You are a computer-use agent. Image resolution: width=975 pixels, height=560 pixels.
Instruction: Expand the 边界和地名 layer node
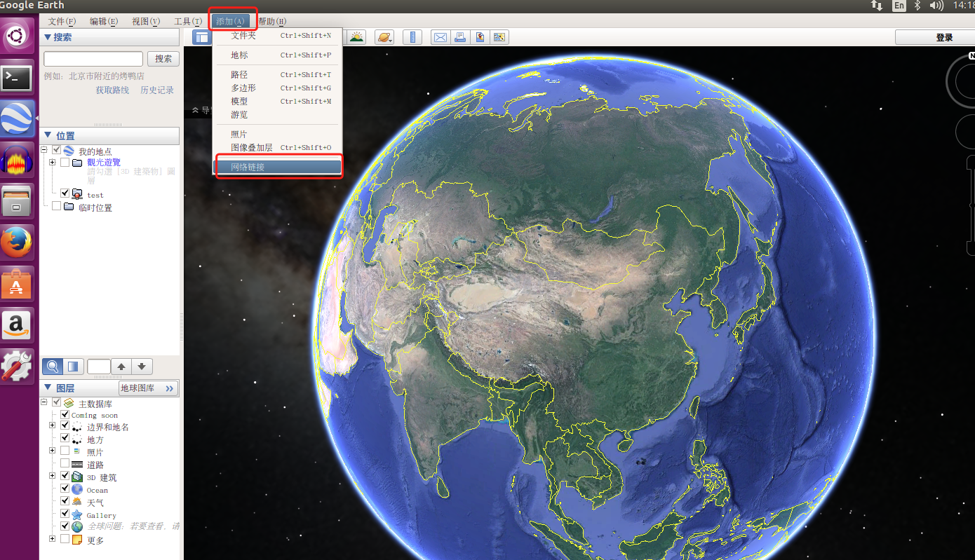[x=53, y=425]
